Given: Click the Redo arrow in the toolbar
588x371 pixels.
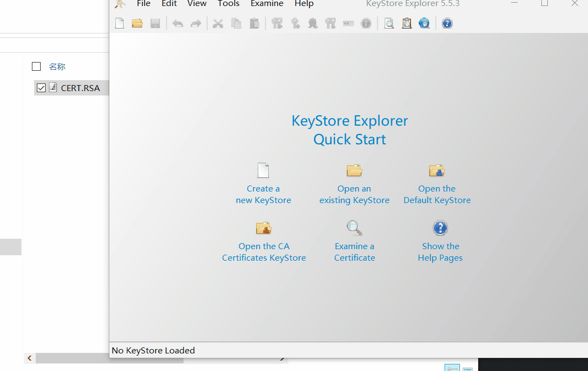Looking at the screenshot, I should (196, 24).
